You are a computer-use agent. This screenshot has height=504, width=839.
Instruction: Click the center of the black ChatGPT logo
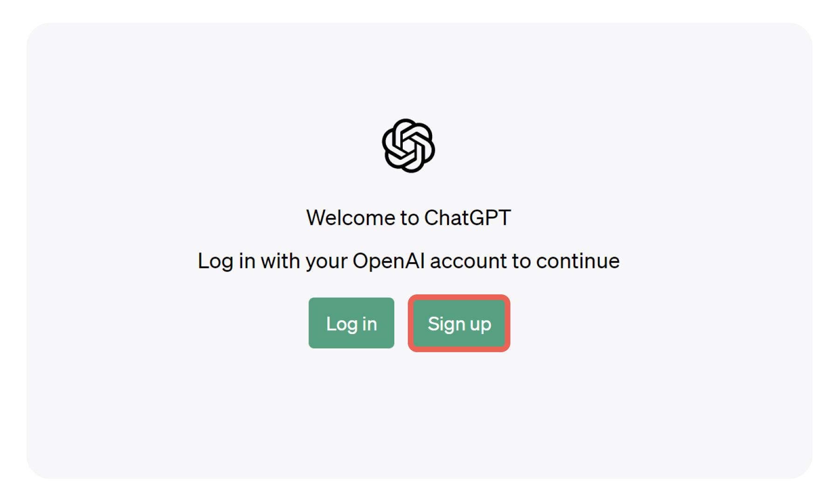(408, 146)
